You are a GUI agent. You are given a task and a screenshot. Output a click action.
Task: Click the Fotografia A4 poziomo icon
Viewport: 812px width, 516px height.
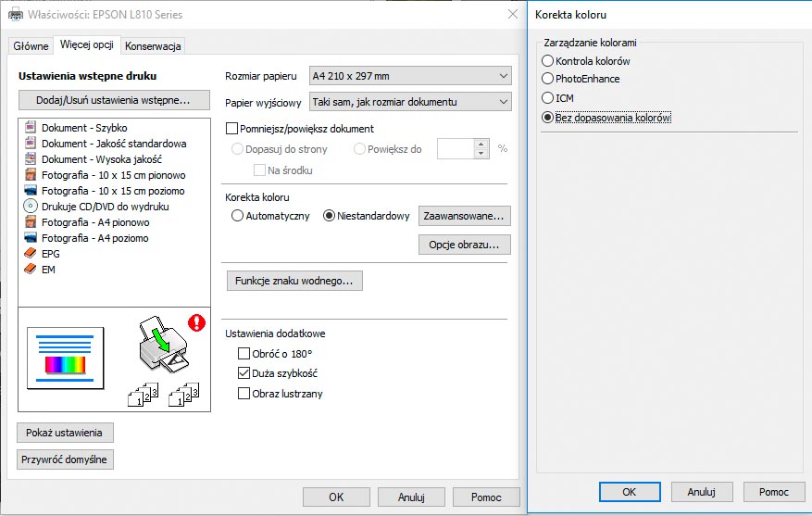coord(31,238)
